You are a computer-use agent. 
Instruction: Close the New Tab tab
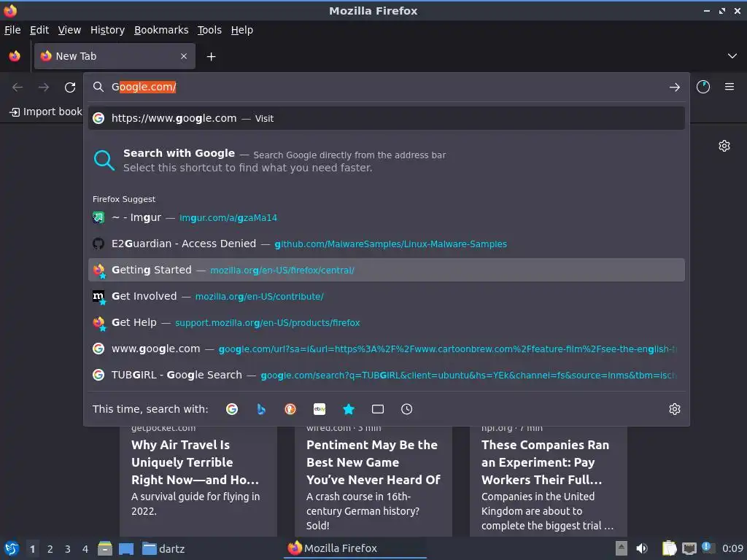coord(184,56)
